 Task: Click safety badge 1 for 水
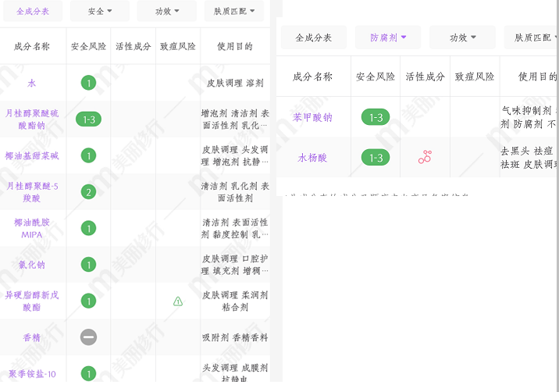[88, 83]
